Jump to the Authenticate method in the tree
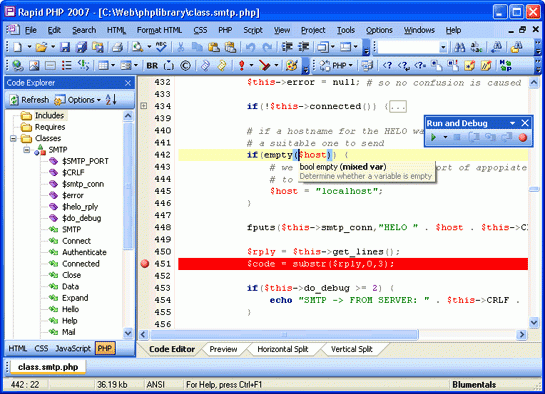This screenshot has width=545, height=394. (x=84, y=252)
